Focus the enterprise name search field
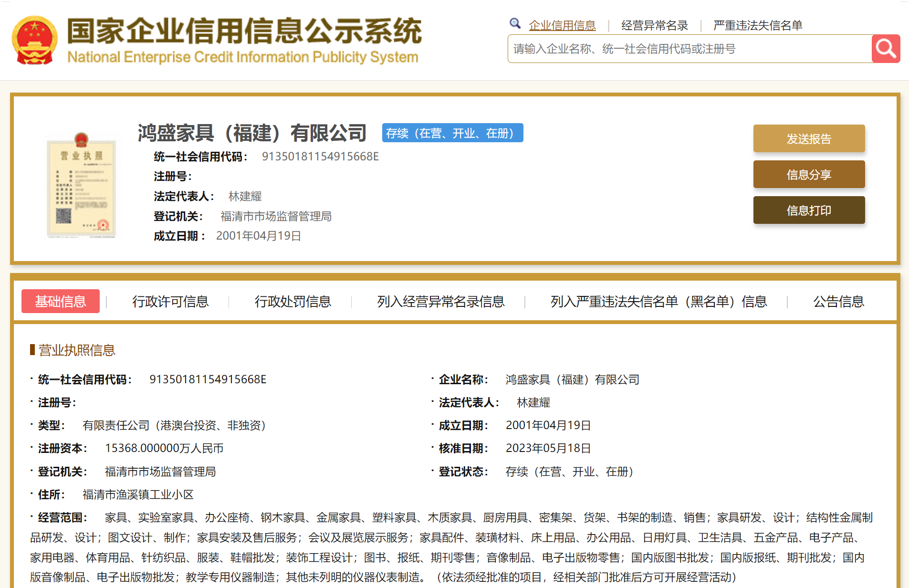The width and height of the screenshot is (909, 588). (x=690, y=49)
